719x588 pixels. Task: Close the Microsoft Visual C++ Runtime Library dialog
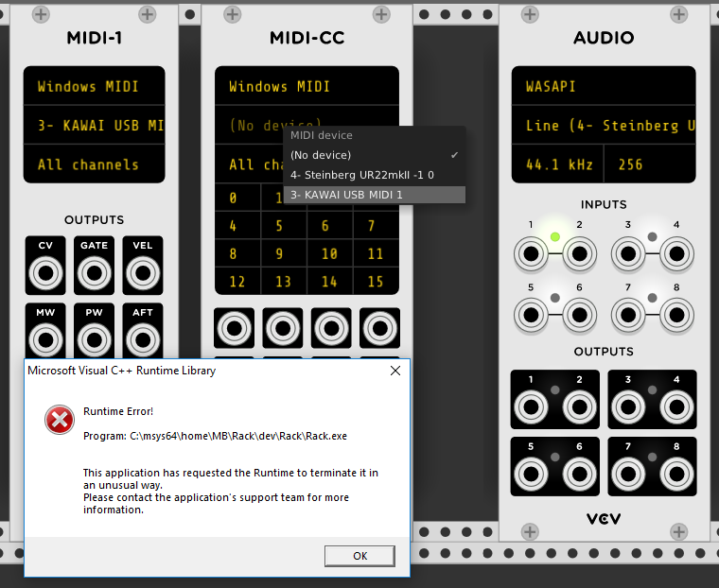tap(395, 371)
